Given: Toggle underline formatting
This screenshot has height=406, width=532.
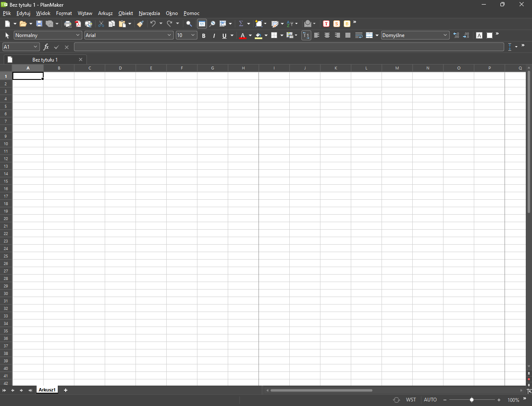Looking at the screenshot, I should pos(224,35).
